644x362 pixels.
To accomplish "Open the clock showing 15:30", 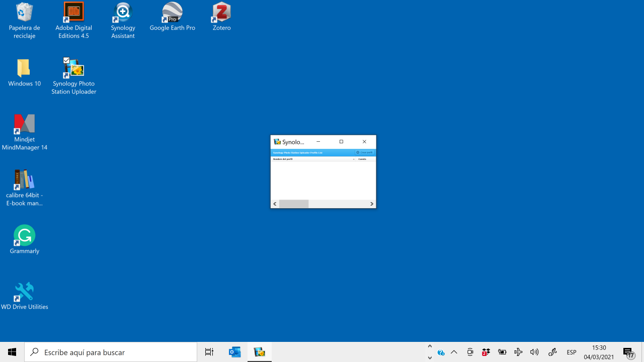I will point(599,352).
